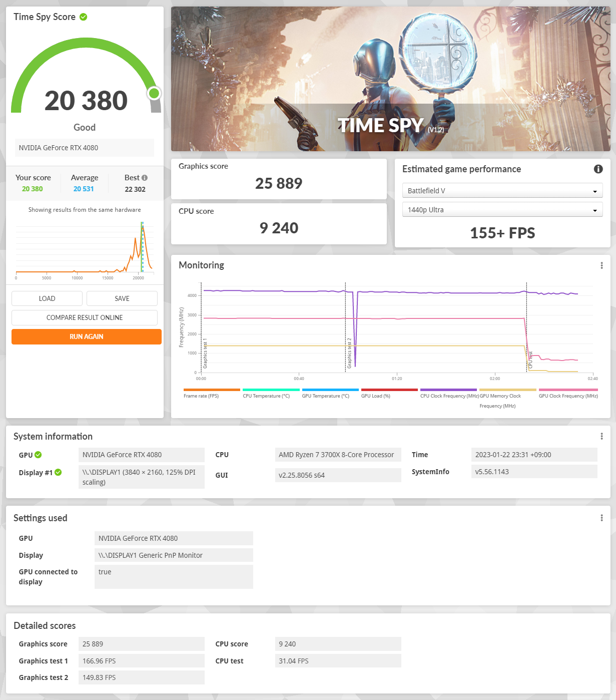Click the green check icon beside Time Spy Score
The image size is (616, 700).
(x=84, y=17)
